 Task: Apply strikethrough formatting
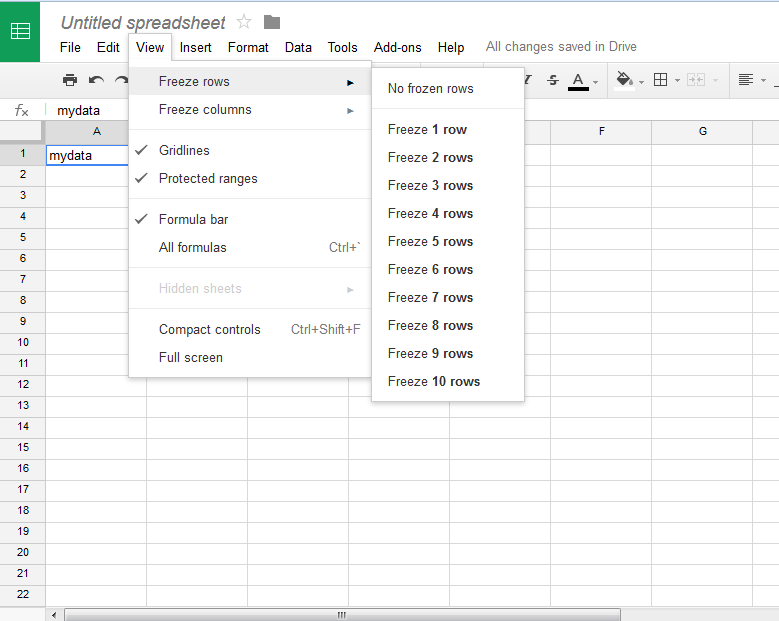tap(552, 80)
